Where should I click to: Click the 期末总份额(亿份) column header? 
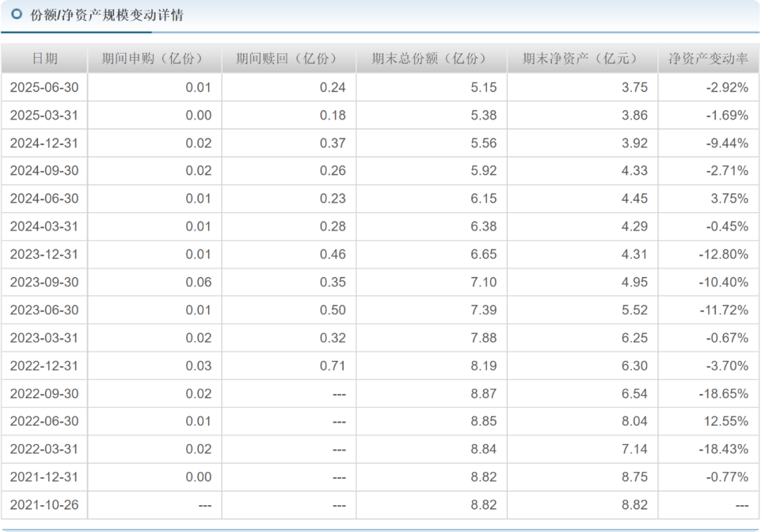[430, 59]
